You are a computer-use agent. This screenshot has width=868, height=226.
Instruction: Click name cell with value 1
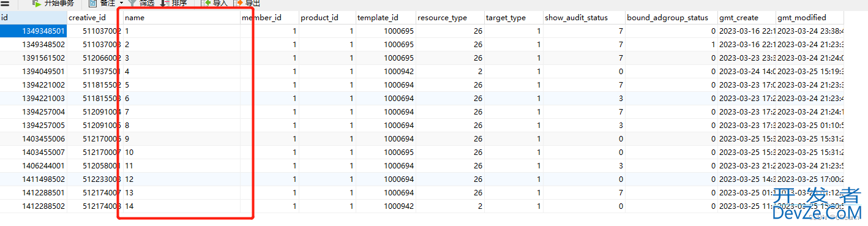(x=181, y=31)
